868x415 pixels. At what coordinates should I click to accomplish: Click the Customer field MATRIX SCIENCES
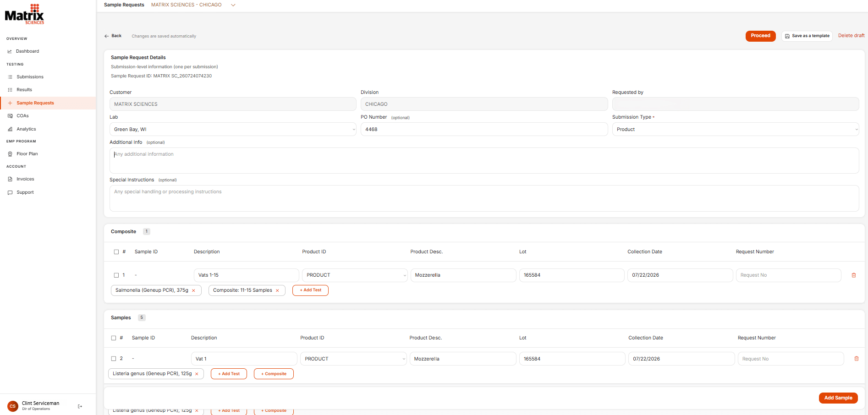pos(233,104)
